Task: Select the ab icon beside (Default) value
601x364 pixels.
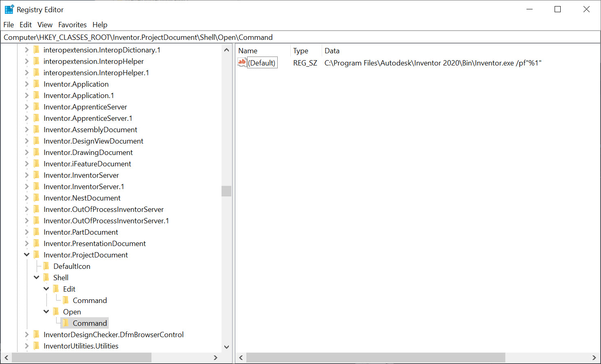Action: point(242,63)
